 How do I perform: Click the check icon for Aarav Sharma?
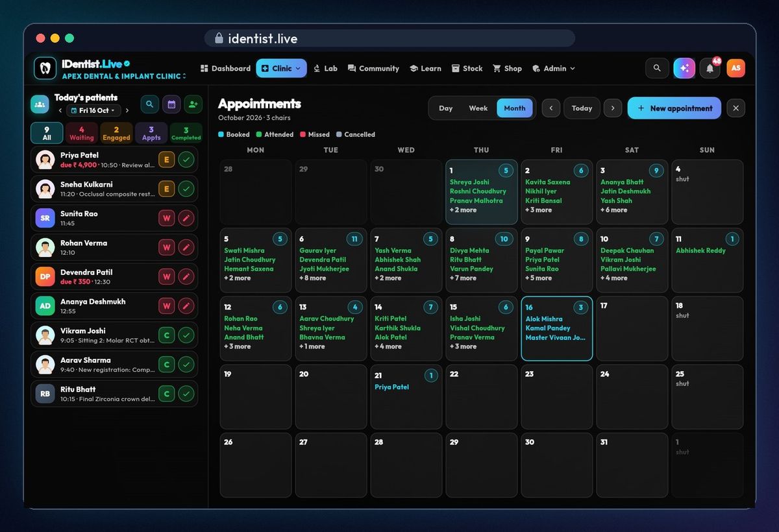[x=186, y=365]
